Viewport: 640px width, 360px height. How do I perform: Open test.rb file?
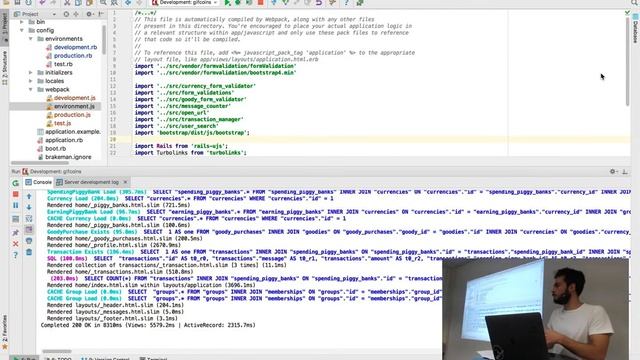point(63,64)
